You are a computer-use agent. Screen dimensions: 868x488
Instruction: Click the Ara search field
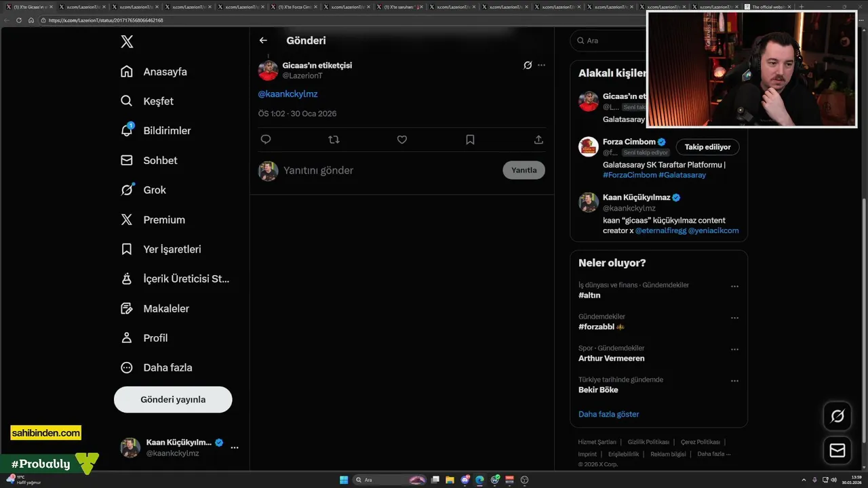click(607, 41)
